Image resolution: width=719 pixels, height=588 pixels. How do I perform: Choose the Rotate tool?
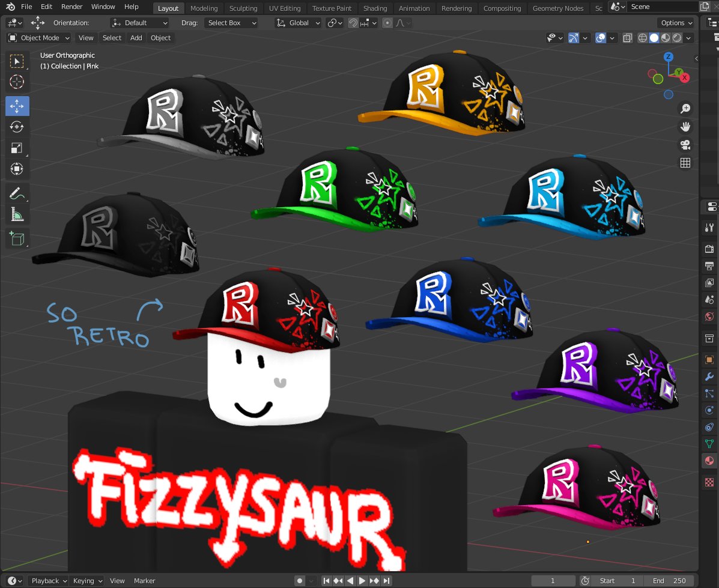point(17,127)
